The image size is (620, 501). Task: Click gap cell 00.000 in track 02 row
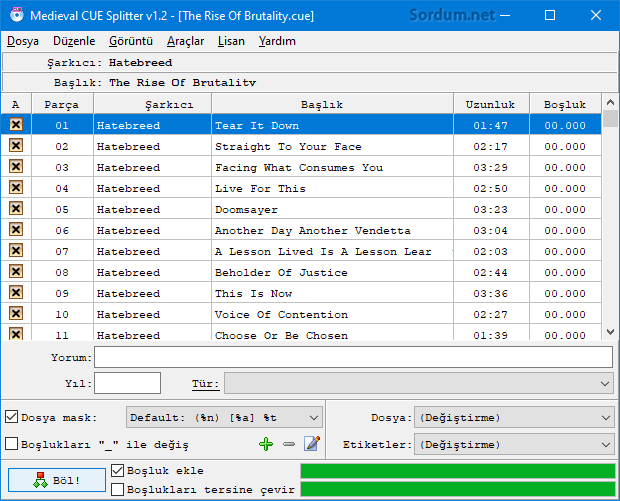tap(565, 146)
